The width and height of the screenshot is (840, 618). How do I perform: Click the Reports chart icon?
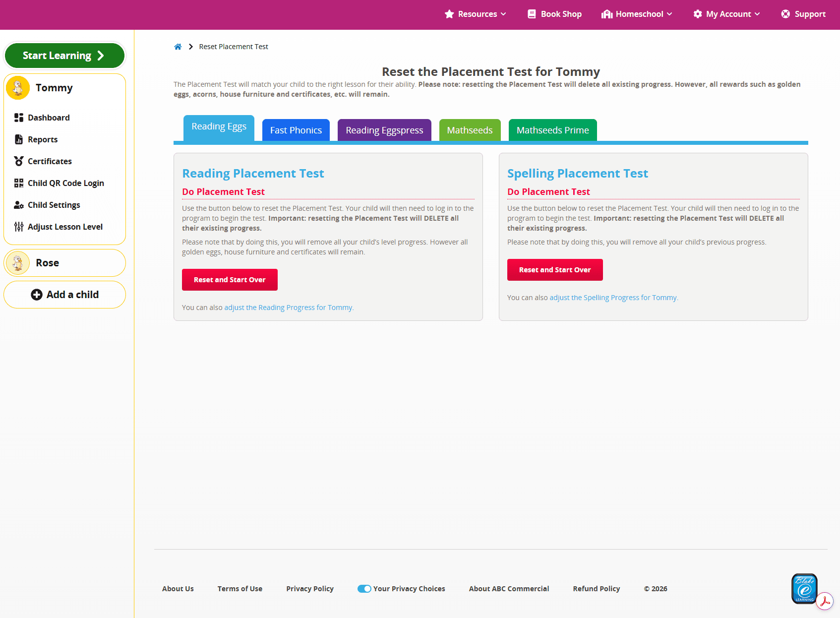(19, 139)
